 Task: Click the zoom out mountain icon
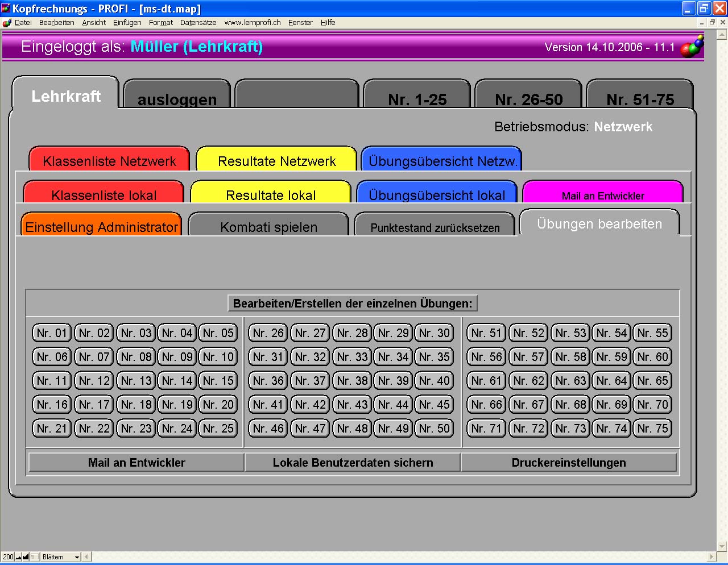coord(19,557)
